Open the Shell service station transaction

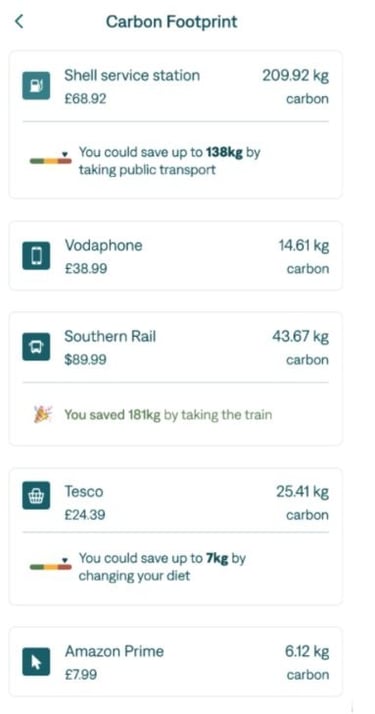pos(175,86)
